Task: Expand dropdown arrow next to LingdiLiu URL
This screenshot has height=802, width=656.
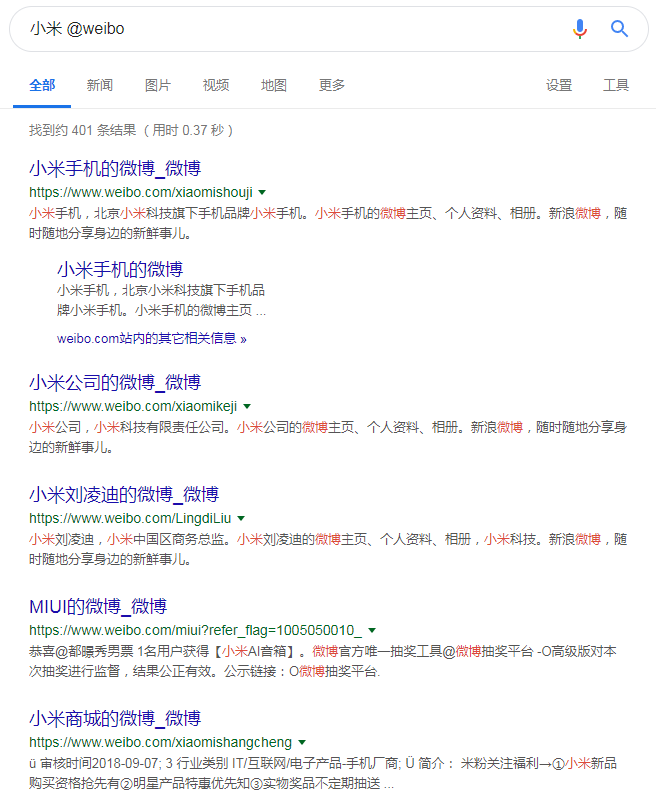Action: pos(241,518)
